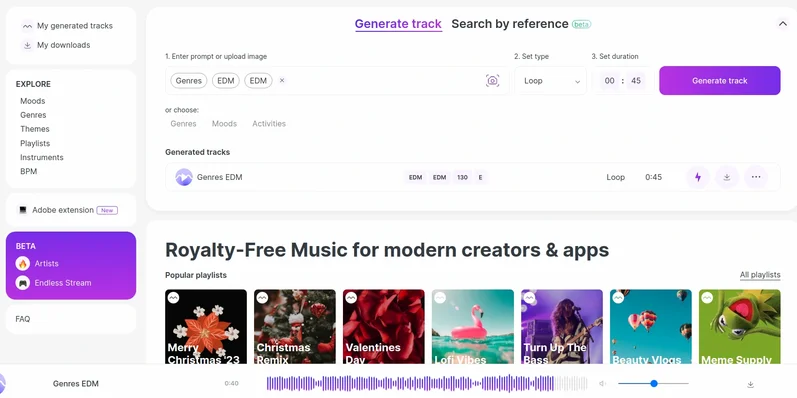The image size is (797, 398).
Task: Download the generated Genres EDM track
Action: point(727,177)
